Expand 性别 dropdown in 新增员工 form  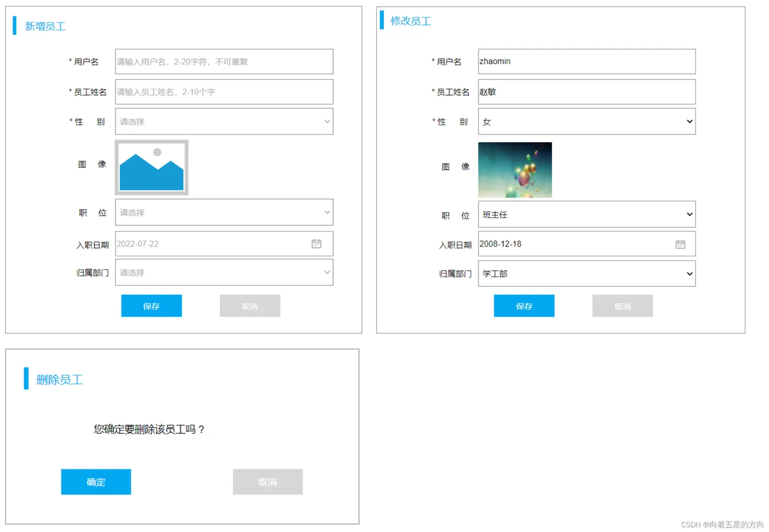(224, 121)
